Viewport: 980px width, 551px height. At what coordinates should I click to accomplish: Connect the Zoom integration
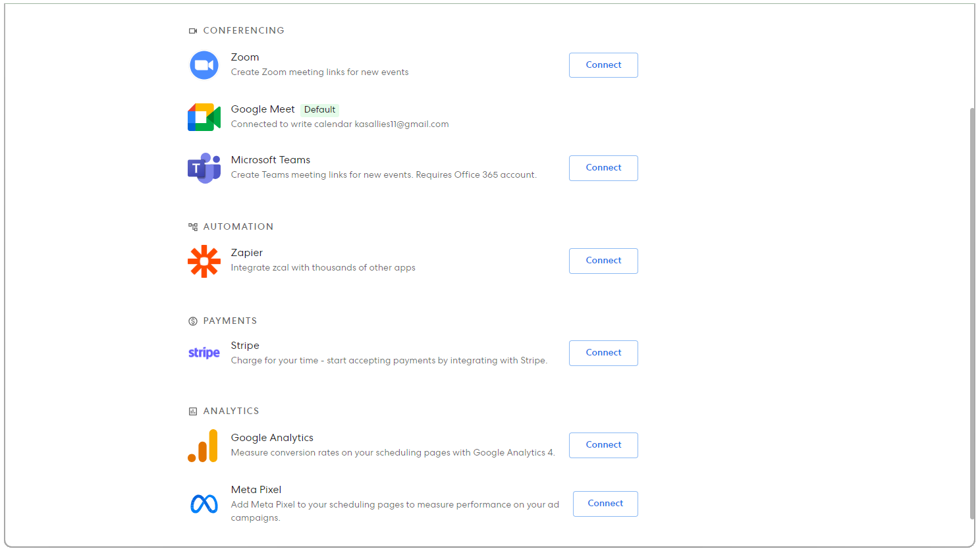tap(603, 65)
